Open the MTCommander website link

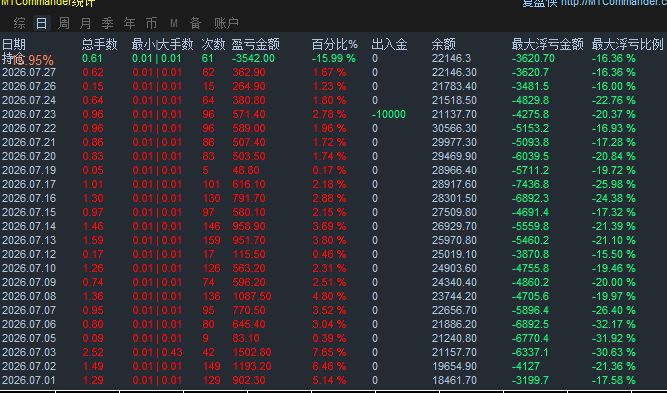pos(613,3)
